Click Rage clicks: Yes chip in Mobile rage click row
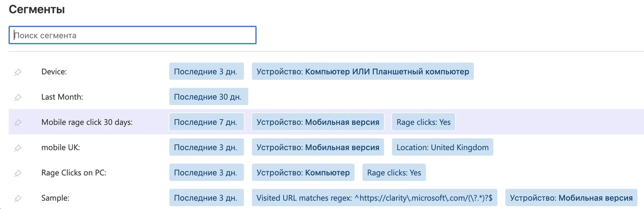This screenshot has width=644, height=209. click(424, 122)
